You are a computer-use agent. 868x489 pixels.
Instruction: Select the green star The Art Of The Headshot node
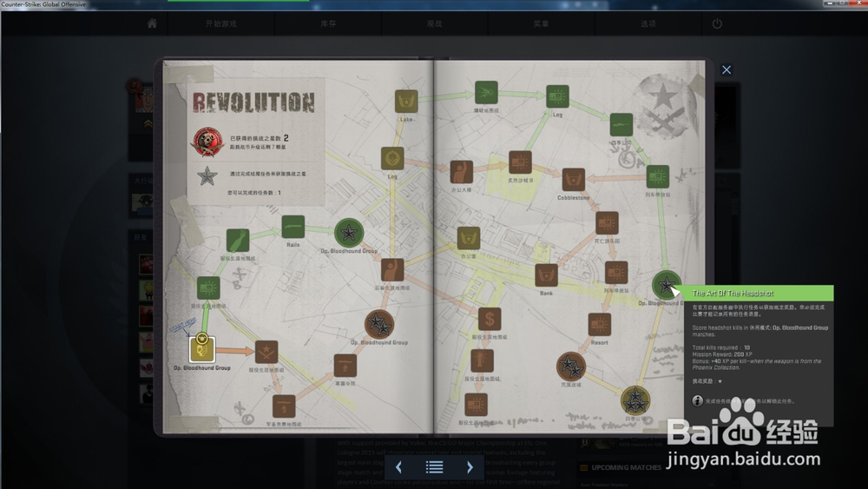click(666, 285)
